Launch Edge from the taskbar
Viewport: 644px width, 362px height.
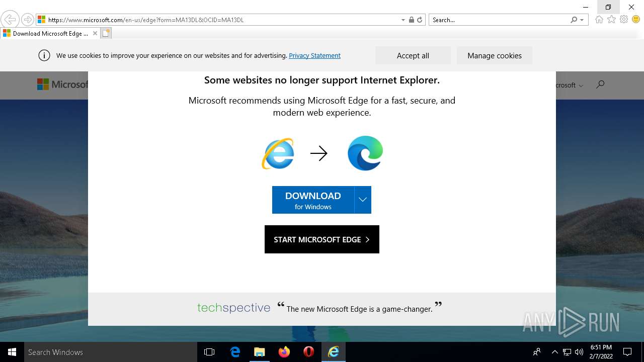click(235, 352)
